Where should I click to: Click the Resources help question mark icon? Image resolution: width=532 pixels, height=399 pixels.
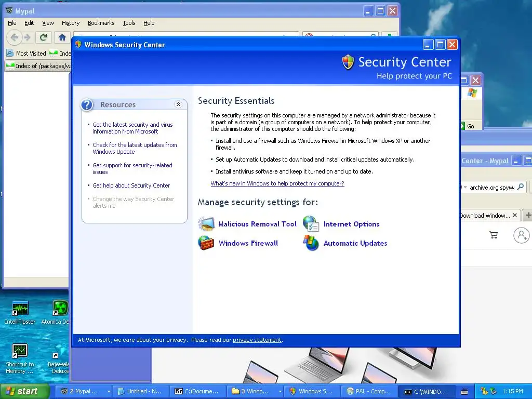[x=87, y=104]
